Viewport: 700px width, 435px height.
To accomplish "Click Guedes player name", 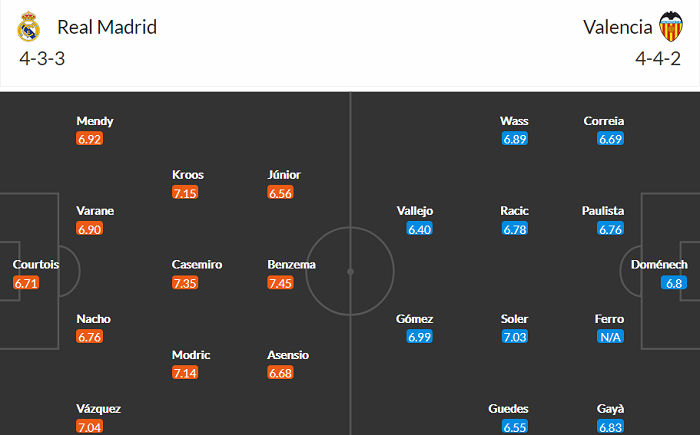I will tap(508, 409).
